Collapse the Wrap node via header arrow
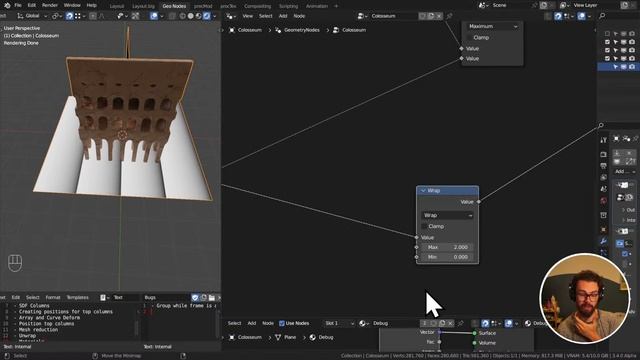The image size is (640, 360). [423, 191]
